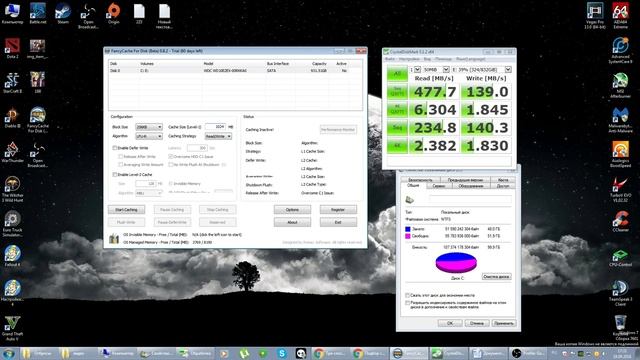Open the 50MB test size dropdown
This screenshot has width=640, height=360.
point(436,70)
